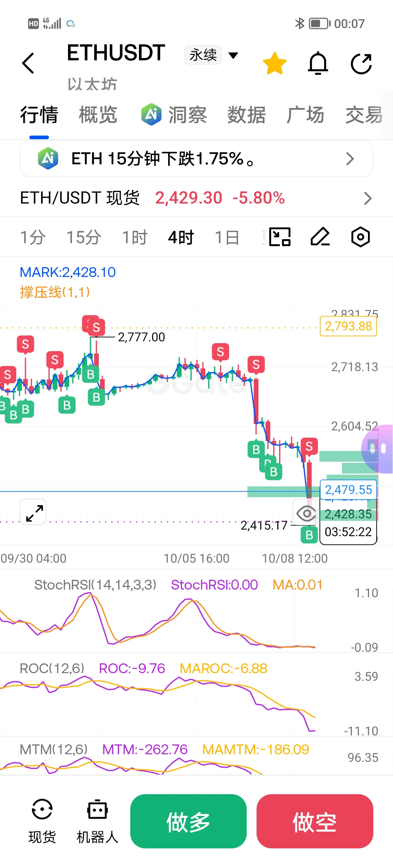
Task: Select the 1日 timeframe
Action: coord(227,237)
